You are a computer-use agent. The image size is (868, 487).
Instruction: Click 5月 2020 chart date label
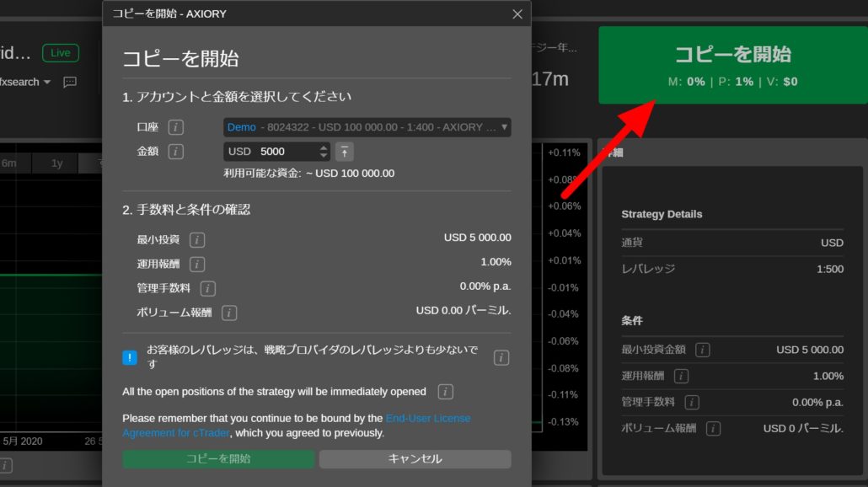pyautogui.click(x=23, y=441)
